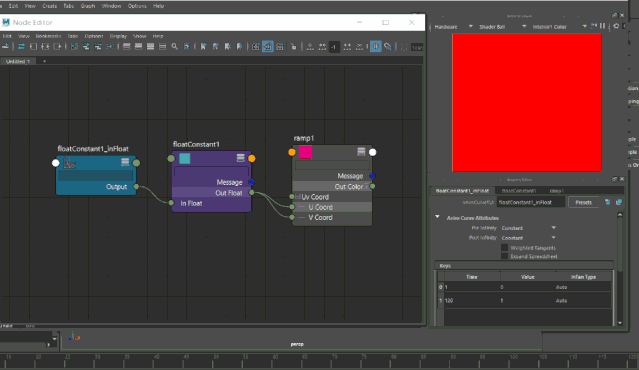Viewport: 639px width, 370px height.
Task: Click the Out Color port on ramp1
Action: [x=372, y=186]
